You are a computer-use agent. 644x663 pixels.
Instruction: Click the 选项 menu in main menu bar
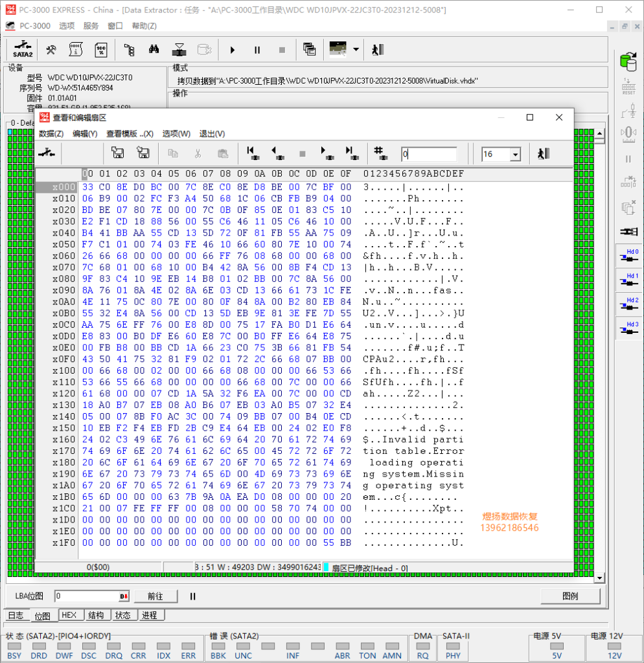click(67, 26)
